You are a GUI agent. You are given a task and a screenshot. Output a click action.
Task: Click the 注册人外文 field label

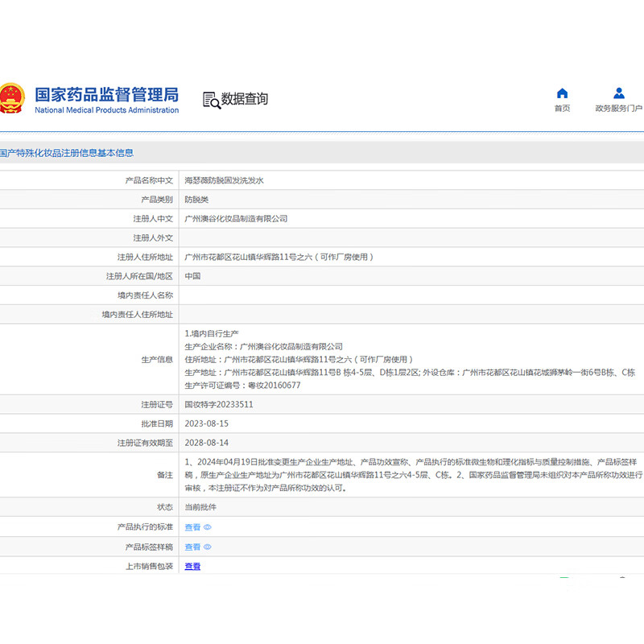coord(153,237)
